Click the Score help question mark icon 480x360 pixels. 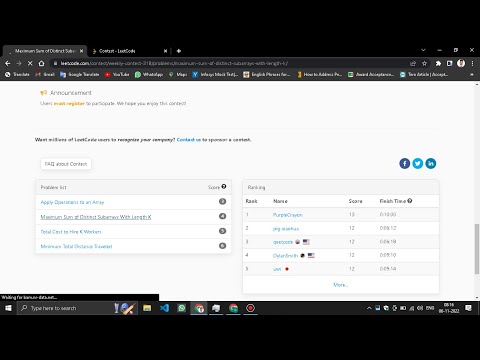pos(224,187)
